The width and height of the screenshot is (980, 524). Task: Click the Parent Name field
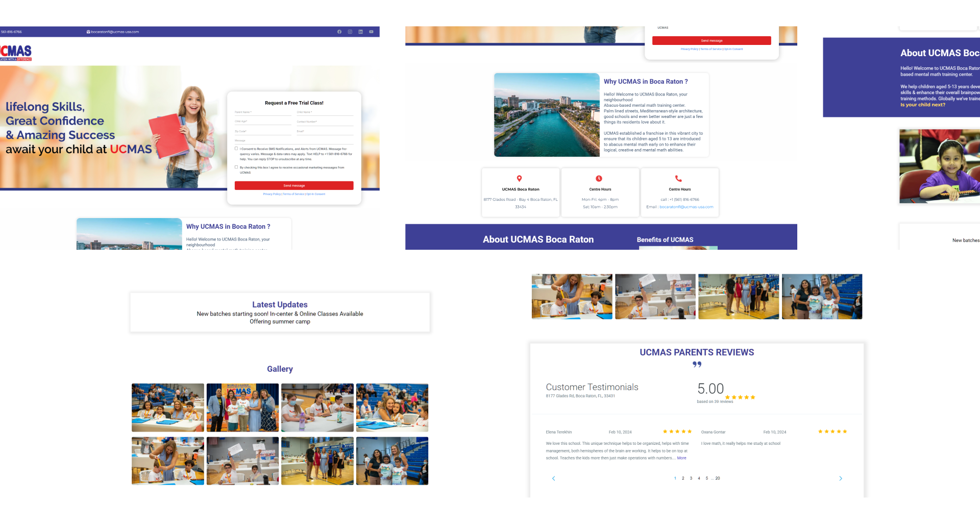[x=262, y=112]
